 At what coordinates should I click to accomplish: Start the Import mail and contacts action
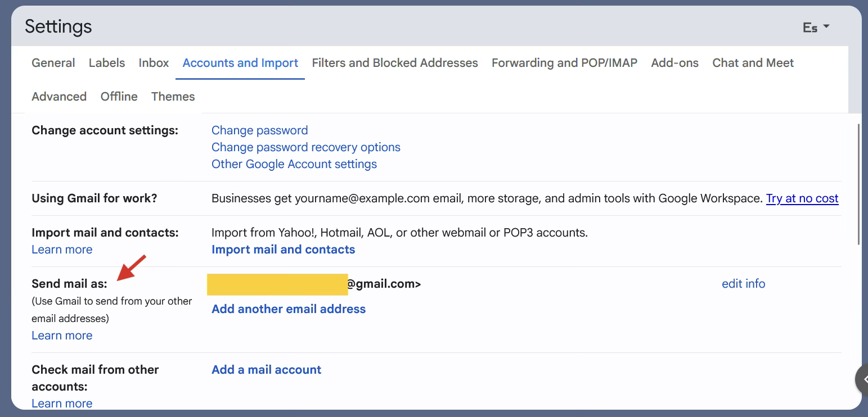coord(283,250)
